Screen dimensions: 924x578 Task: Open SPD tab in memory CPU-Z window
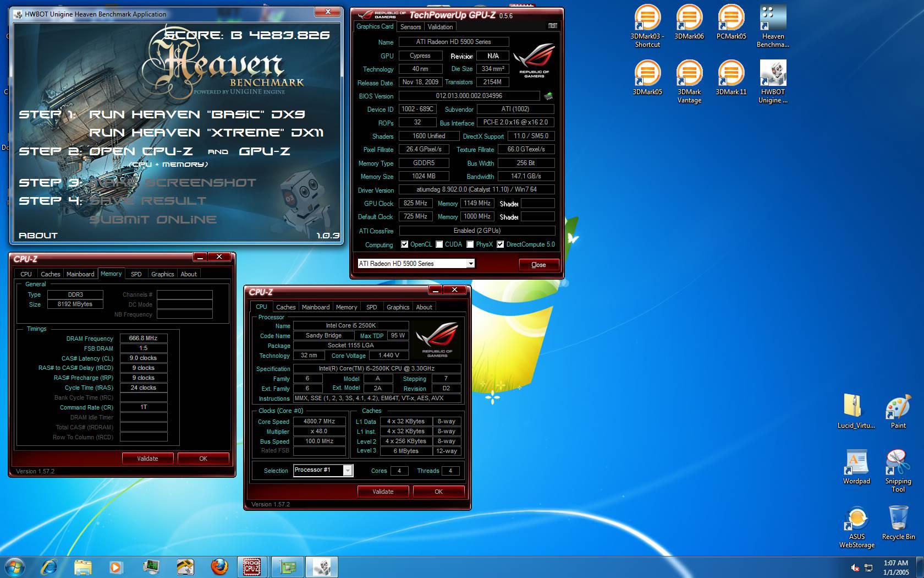136,274
